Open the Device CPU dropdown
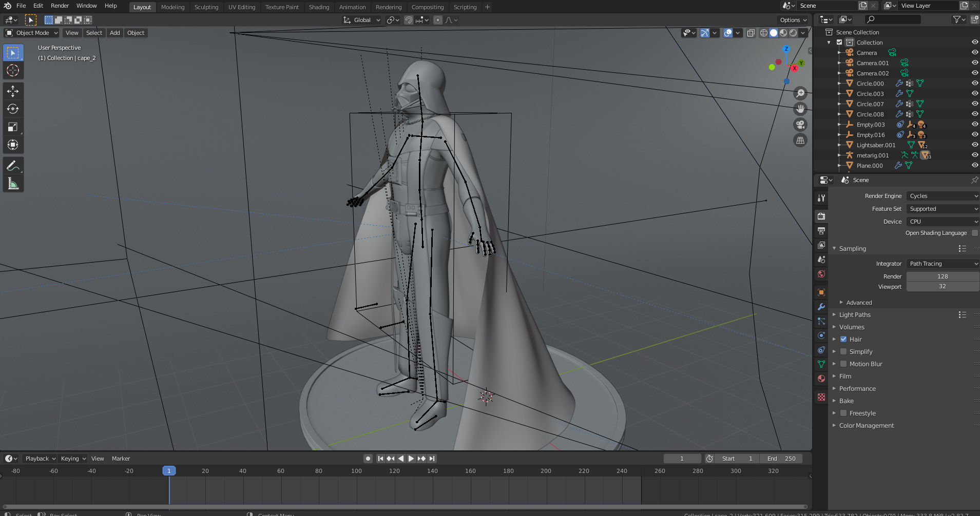 click(943, 222)
